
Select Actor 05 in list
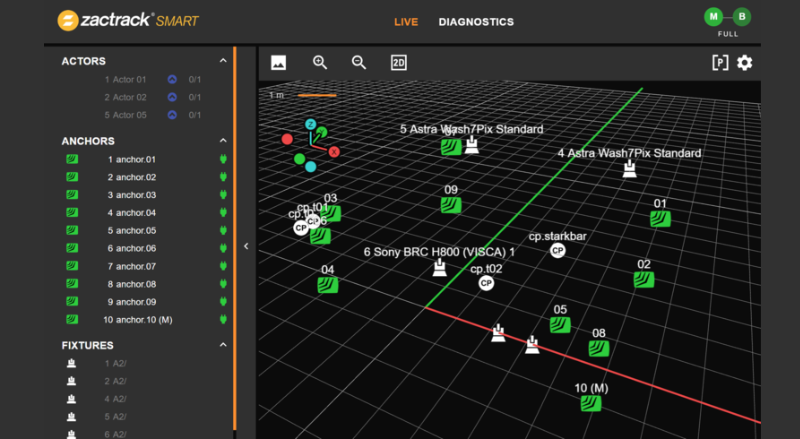[x=125, y=115]
